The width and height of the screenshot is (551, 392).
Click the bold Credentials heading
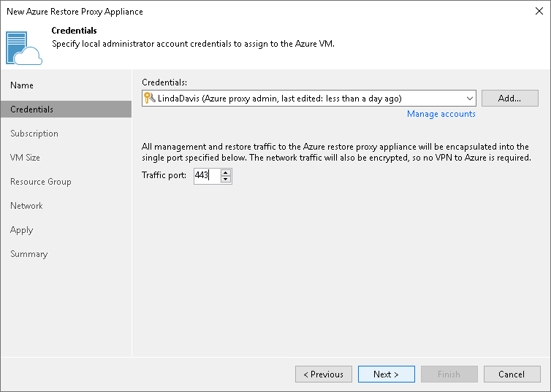pos(74,31)
